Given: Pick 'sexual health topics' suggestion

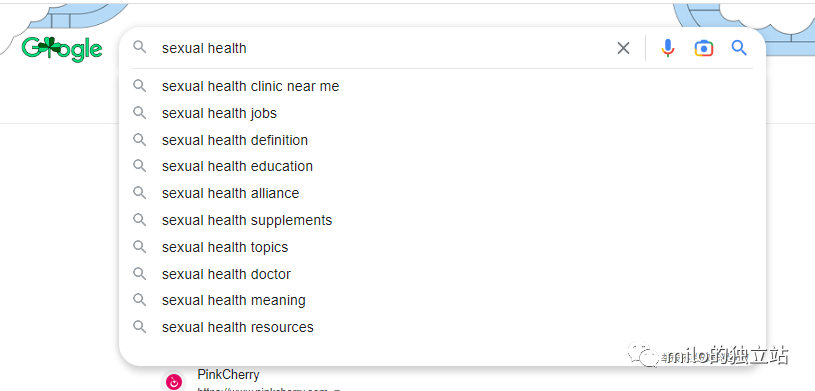Looking at the screenshot, I should 442,247.
